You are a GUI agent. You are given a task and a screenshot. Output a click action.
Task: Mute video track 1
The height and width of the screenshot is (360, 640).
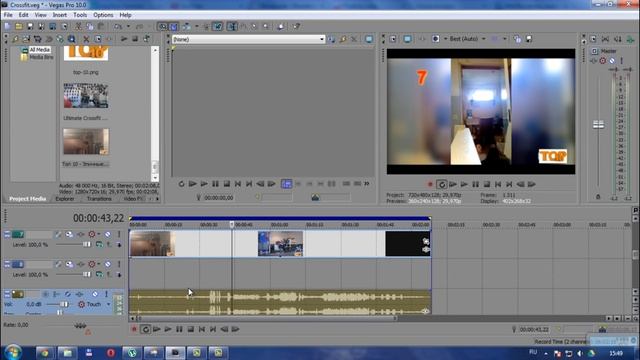click(108, 234)
